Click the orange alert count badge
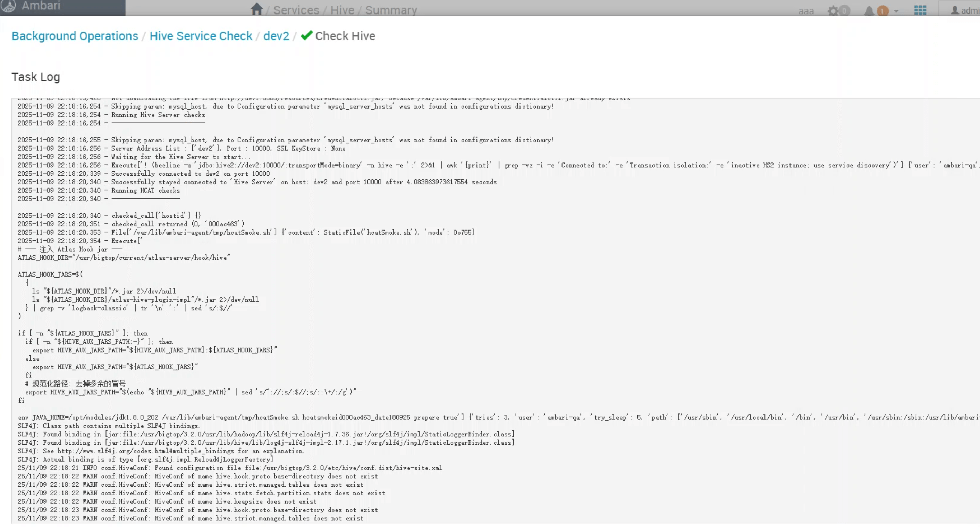The height and width of the screenshot is (527, 980). coord(882,11)
